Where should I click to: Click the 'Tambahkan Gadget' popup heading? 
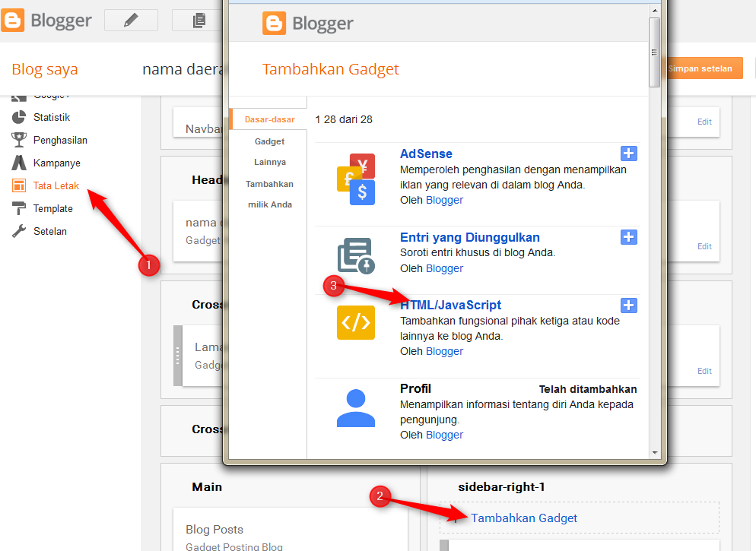330,69
